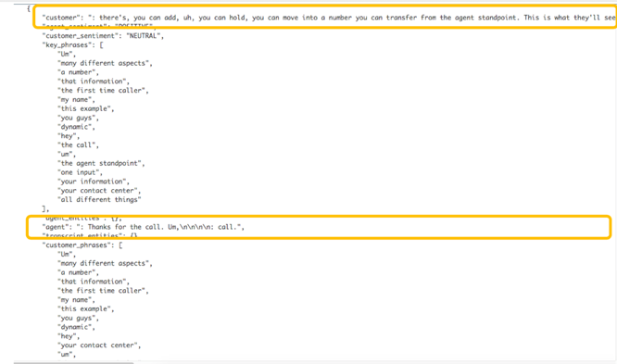Select the "the call" phrase entry
617x364 pixels.
click(78, 144)
